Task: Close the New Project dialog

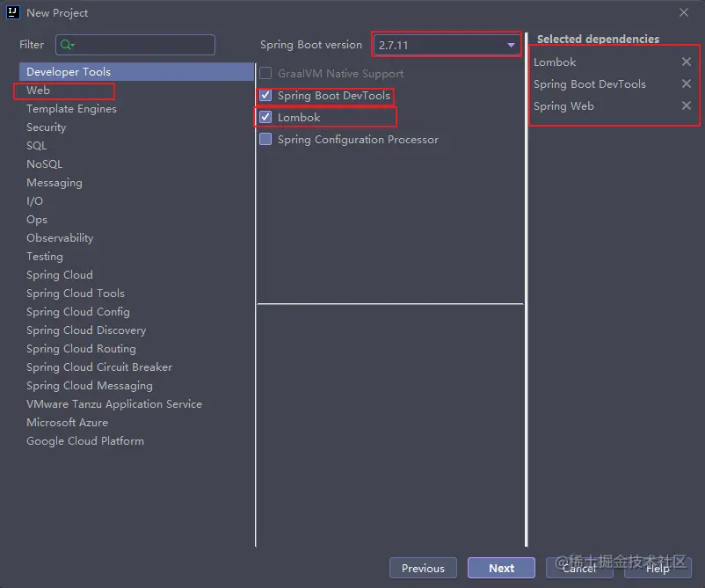Action: point(683,12)
